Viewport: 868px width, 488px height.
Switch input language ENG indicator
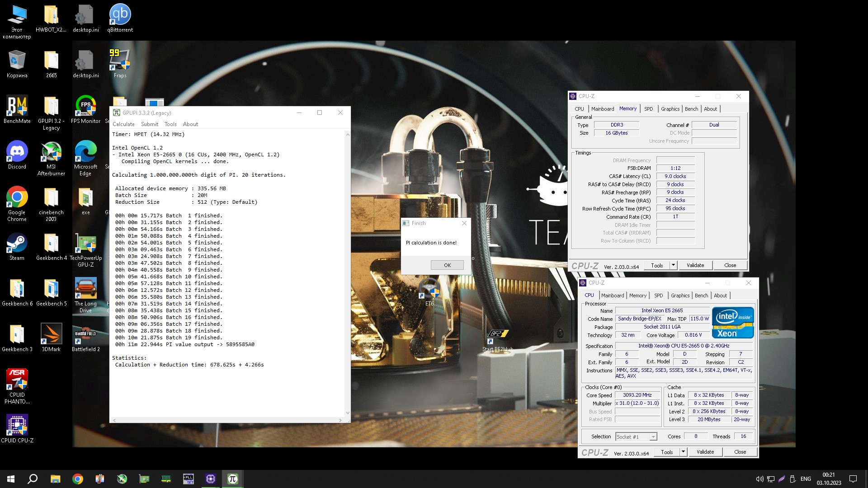pos(806,479)
